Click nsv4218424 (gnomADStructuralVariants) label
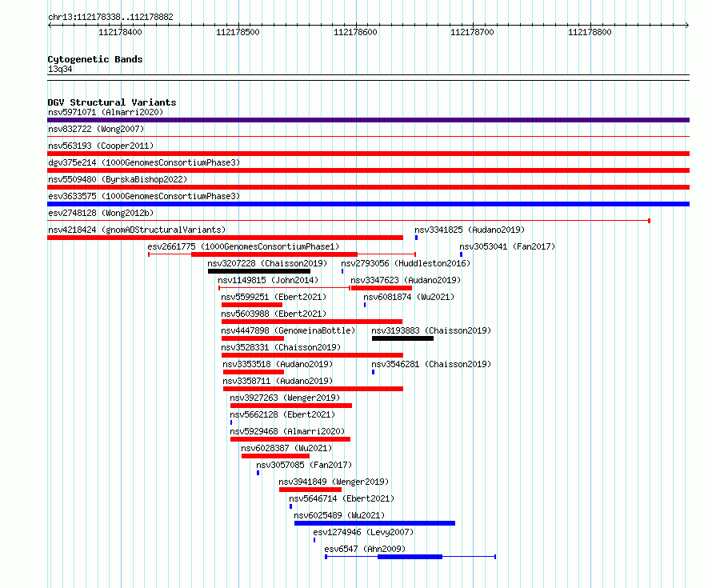 pyautogui.click(x=137, y=230)
